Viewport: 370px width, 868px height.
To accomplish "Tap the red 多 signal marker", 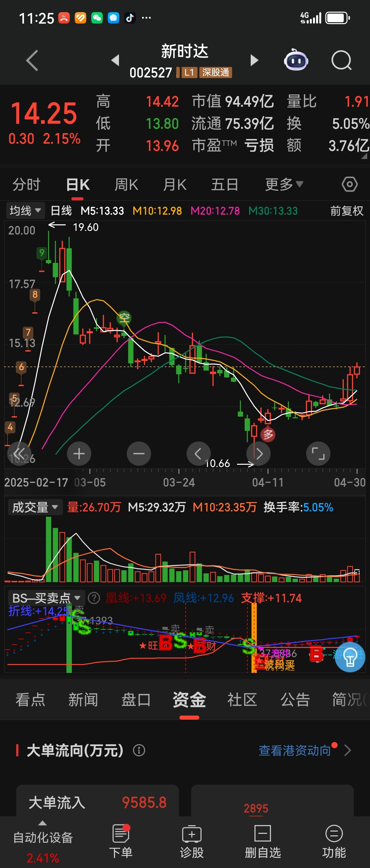I will [268, 434].
